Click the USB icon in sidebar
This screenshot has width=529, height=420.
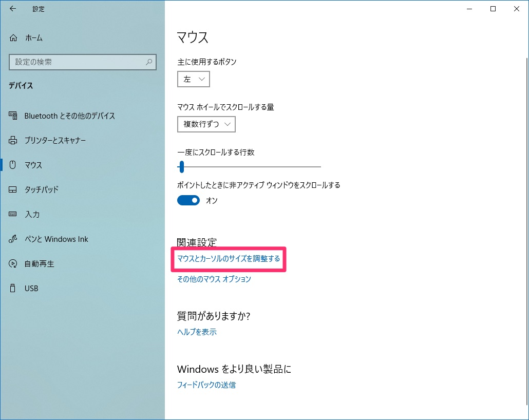[x=13, y=288]
